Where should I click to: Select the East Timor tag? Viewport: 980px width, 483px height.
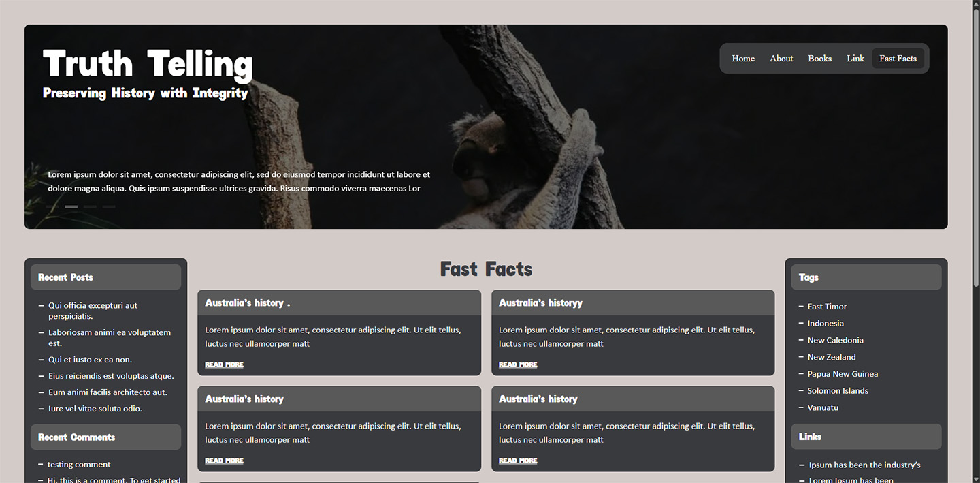tap(827, 307)
